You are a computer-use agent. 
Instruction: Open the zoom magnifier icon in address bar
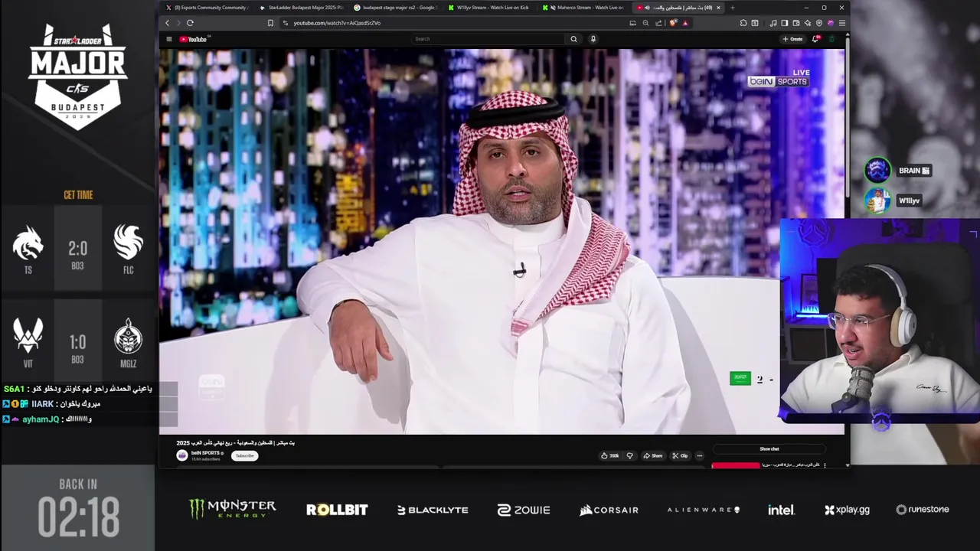point(645,23)
